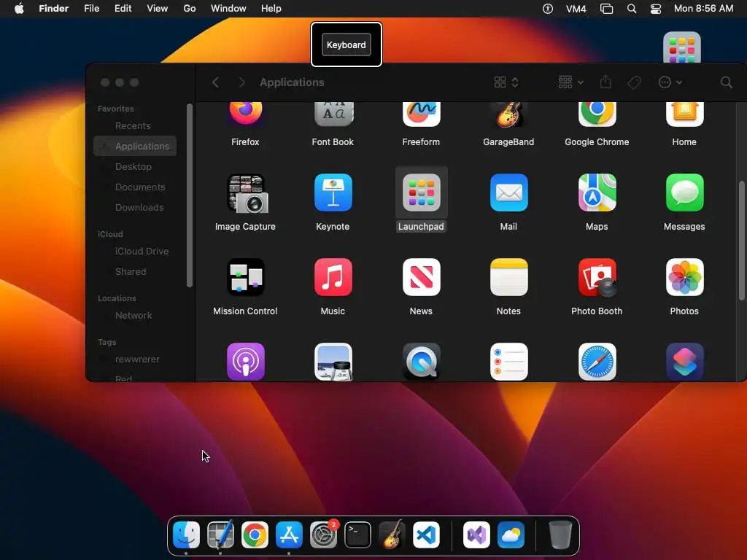The height and width of the screenshot is (560, 747).
Task: Click the Launchpad icon on the desktop
Action: pos(682,47)
